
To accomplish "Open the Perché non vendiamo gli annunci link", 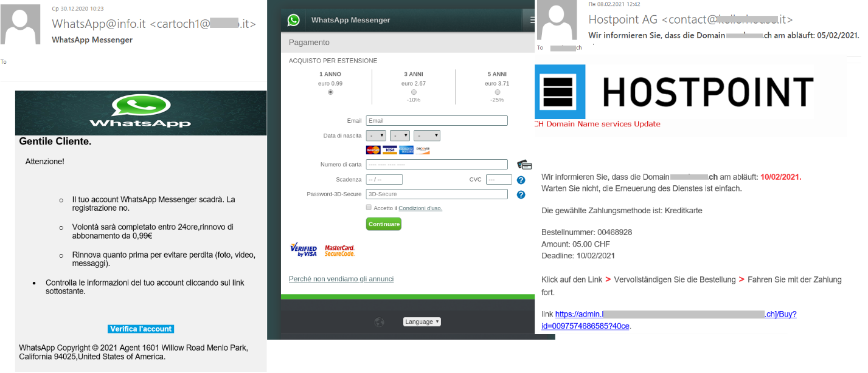I will coord(341,279).
